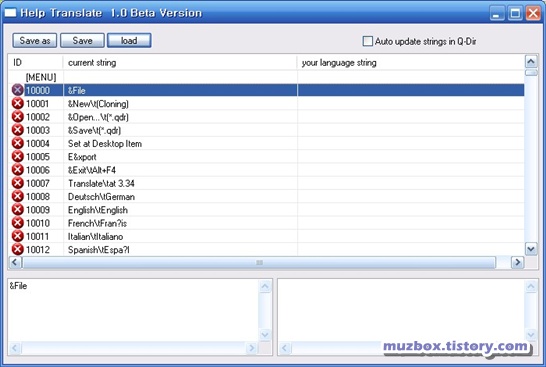
Task: Click the red X icon beside ID 10004
Action: point(17,143)
